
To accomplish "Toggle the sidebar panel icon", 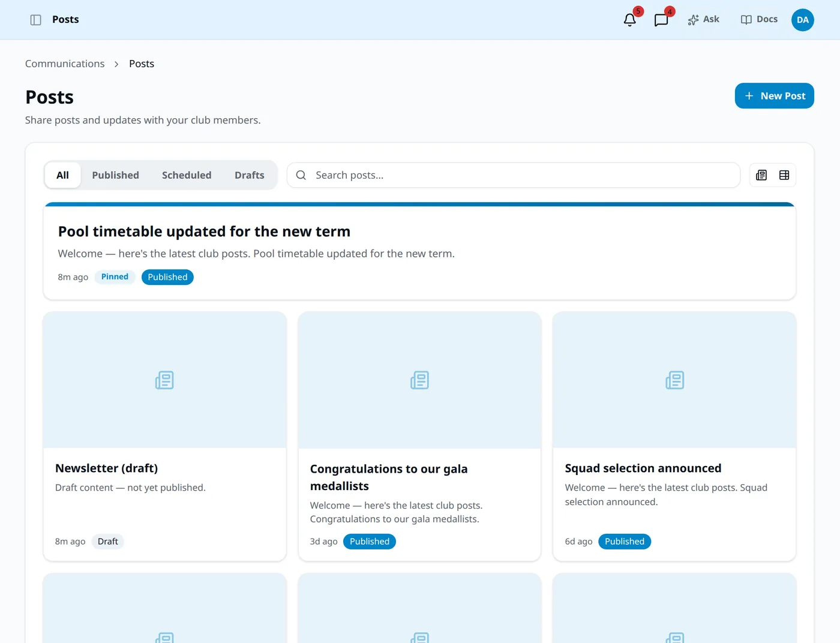I will 36,20.
